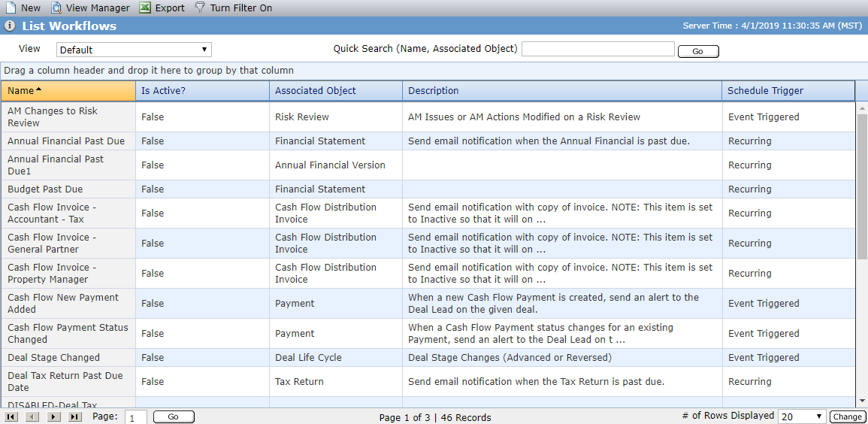This screenshot has width=868, height=424.
Task: Click the 'Page 1 of 3 | 46 Records' status text
Action: click(x=435, y=417)
